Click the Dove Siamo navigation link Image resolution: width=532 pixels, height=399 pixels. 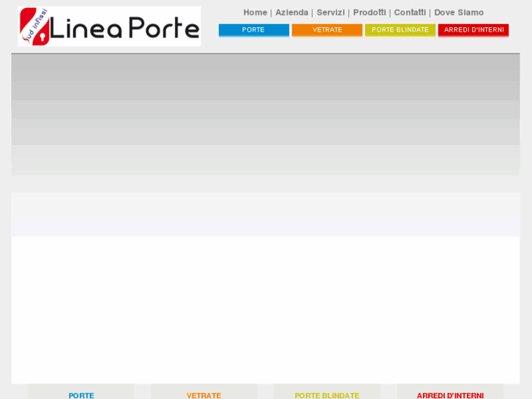click(x=459, y=12)
